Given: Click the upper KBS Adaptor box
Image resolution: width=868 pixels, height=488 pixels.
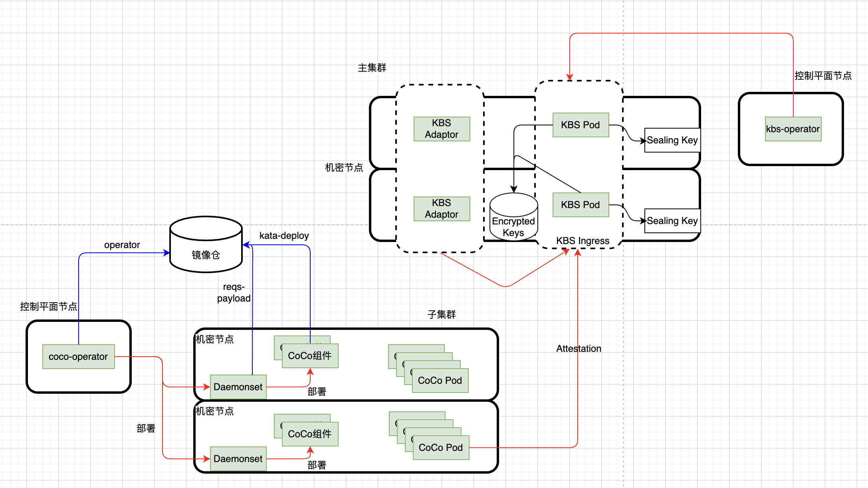Looking at the screenshot, I should click(442, 129).
